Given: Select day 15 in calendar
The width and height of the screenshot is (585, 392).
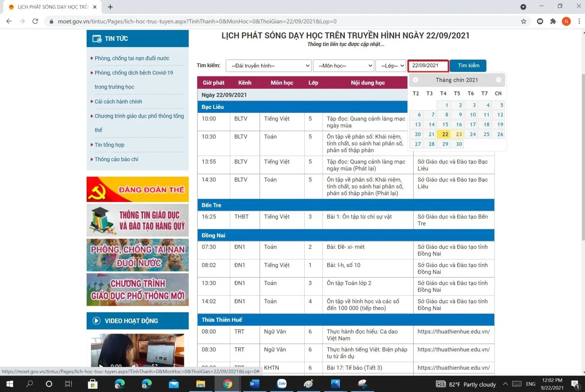Looking at the screenshot, I should 444,124.
